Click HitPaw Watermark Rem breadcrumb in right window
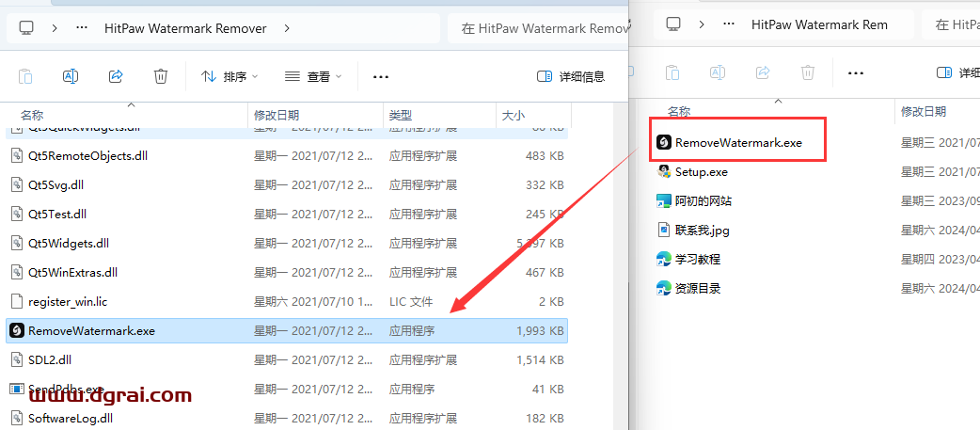The height and width of the screenshot is (430, 980). (x=819, y=24)
